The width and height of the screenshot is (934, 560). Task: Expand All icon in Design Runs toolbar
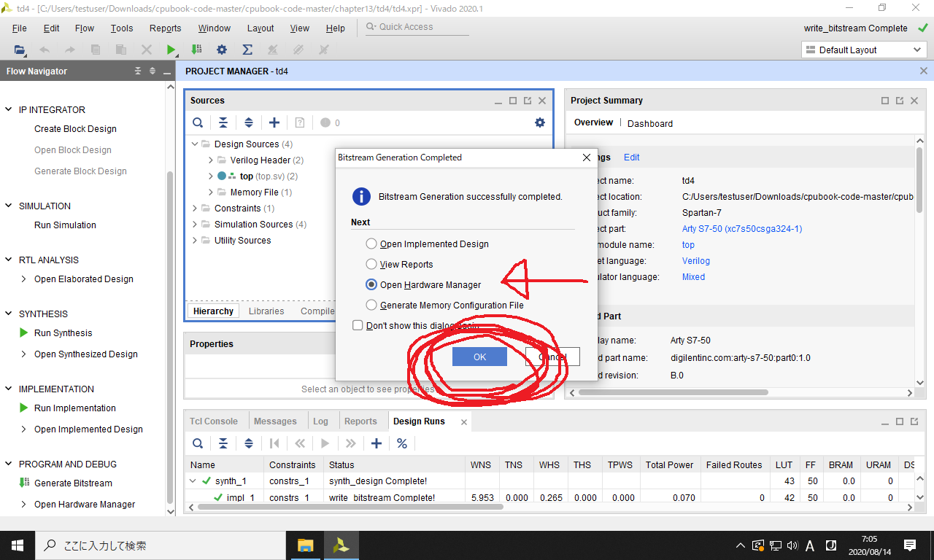pyautogui.click(x=249, y=443)
